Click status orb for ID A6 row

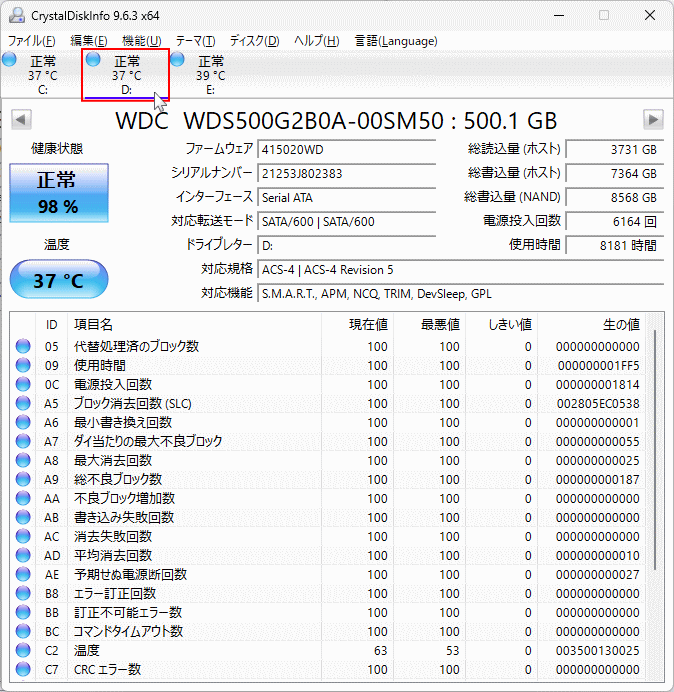pyautogui.click(x=23, y=422)
